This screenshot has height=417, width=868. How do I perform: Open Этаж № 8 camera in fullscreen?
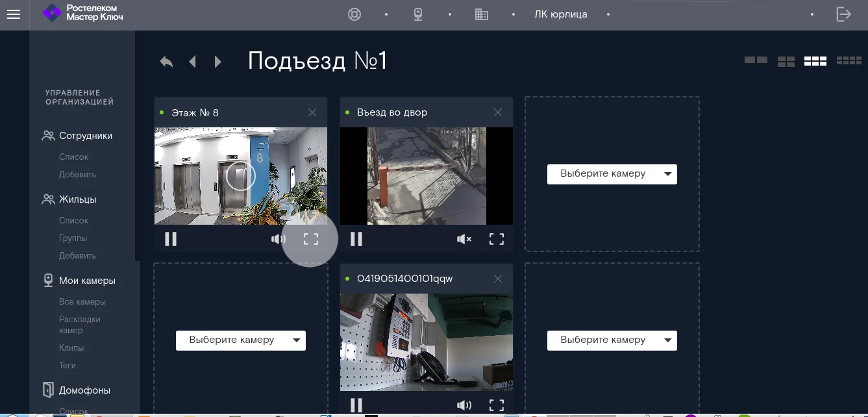pyautogui.click(x=311, y=239)
